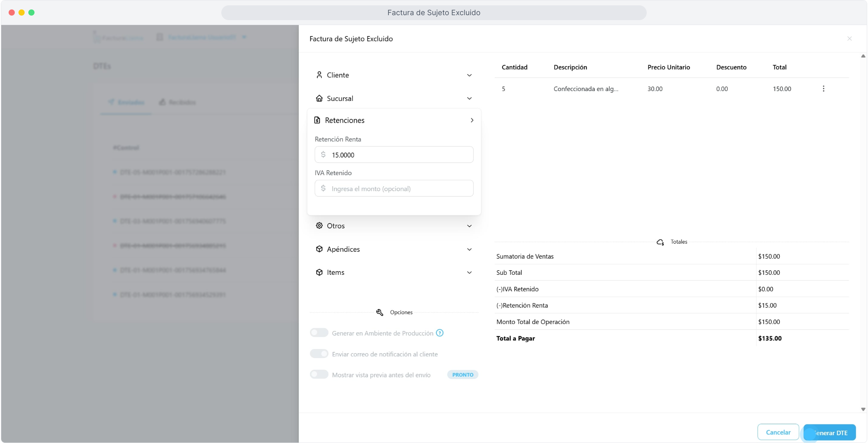Click the Cancelar button
Viewport: 868px width, 443px height.
[778, 432]
